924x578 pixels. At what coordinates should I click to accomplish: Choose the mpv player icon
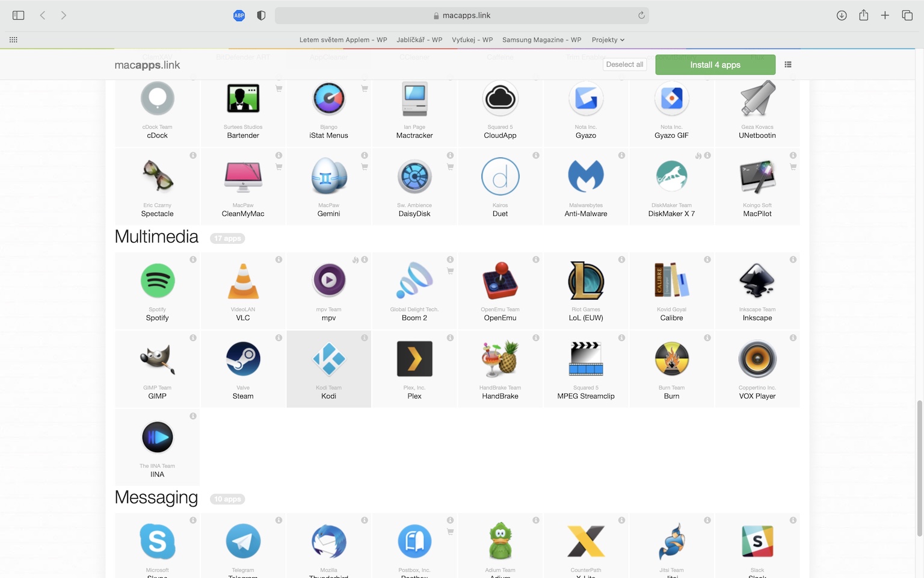[x=329, y=280]
